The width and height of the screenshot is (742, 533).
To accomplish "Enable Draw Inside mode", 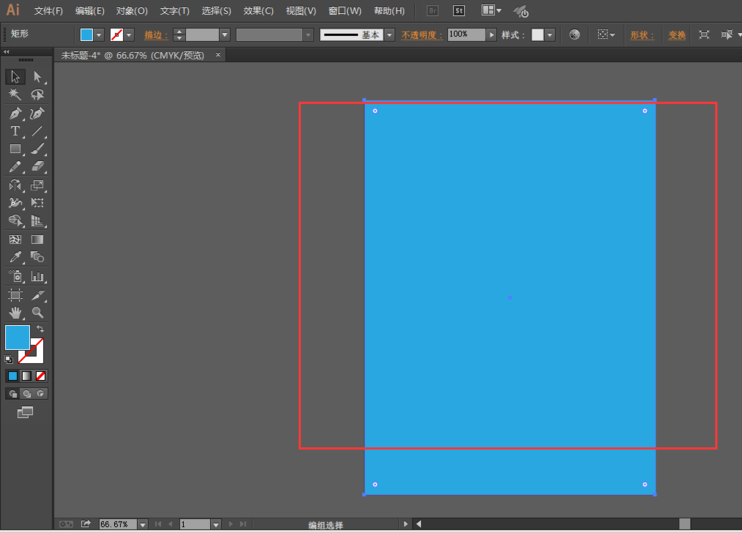I will coord(41,394).
